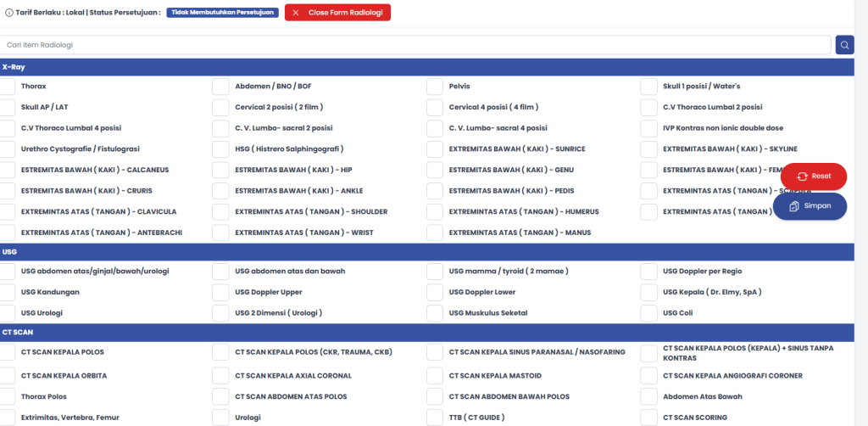Select USG Doppler Lower checkbox
The width and height of the screenshot is (868, 426).
pos(435,293)
